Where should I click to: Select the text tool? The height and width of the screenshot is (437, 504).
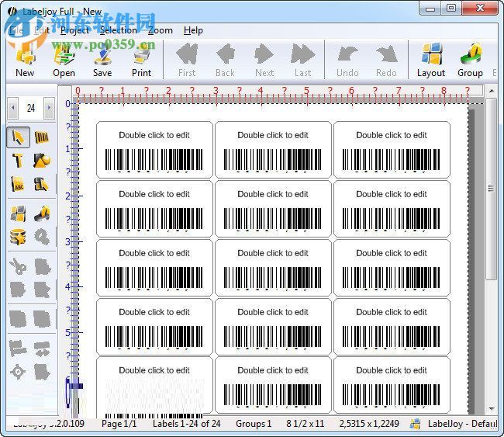[18, 160]
